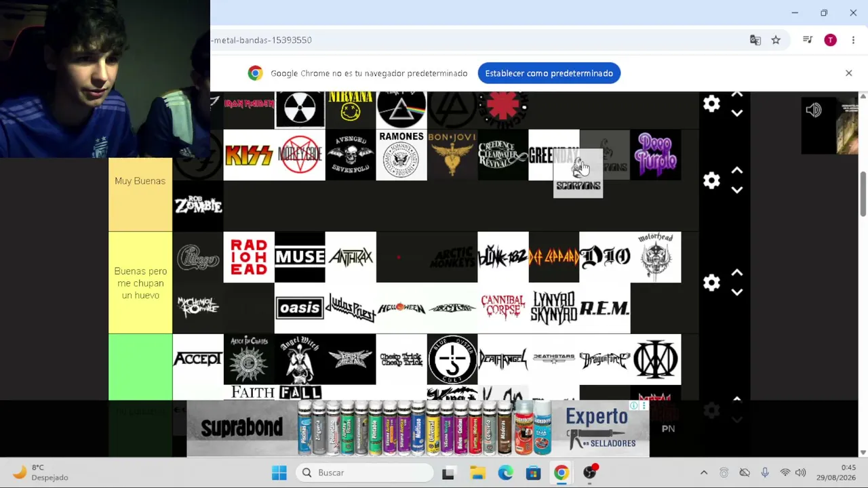
Task: Dismiss the default browser notification bar
Action: tap(848, 73)
